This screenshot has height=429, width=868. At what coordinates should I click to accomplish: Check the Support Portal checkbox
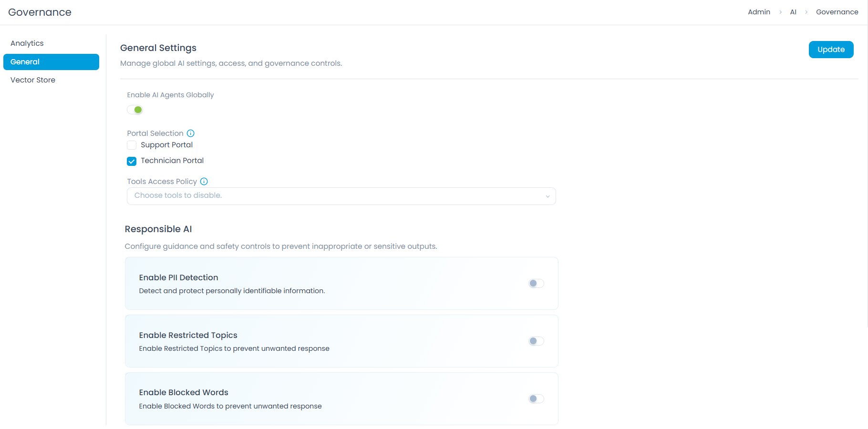132,145
